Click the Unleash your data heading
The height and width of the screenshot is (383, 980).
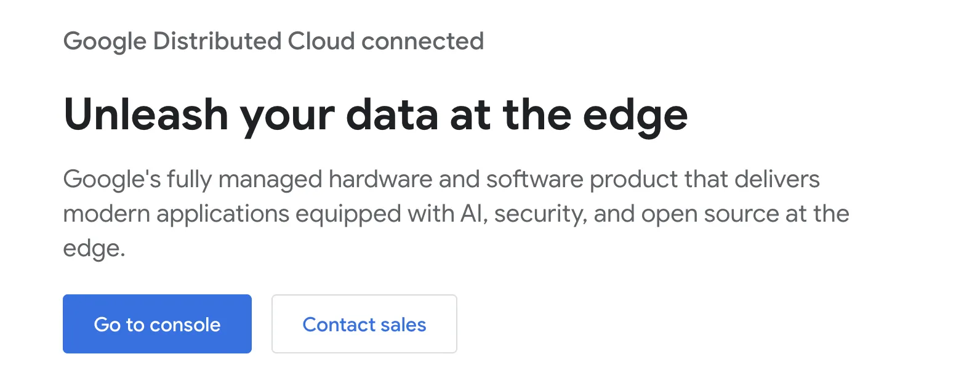pyautogui.click(x=376, y=115)
